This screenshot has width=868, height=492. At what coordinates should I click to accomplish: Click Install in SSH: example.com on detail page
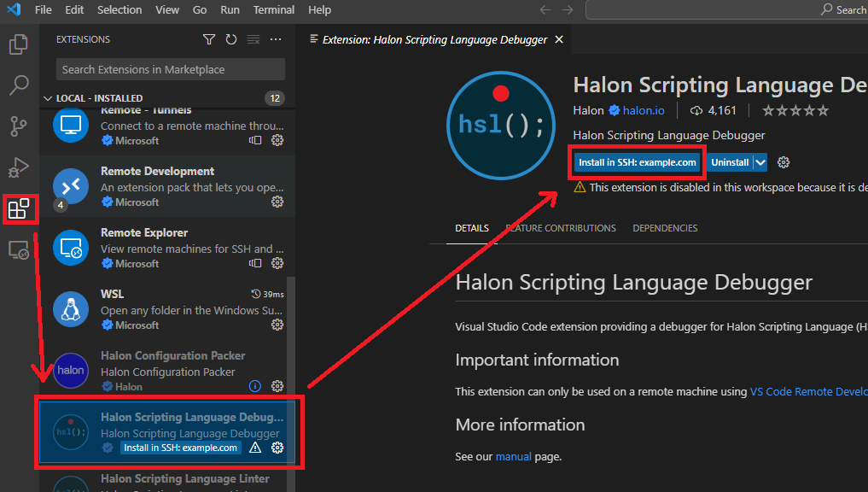tap(638, 162)
